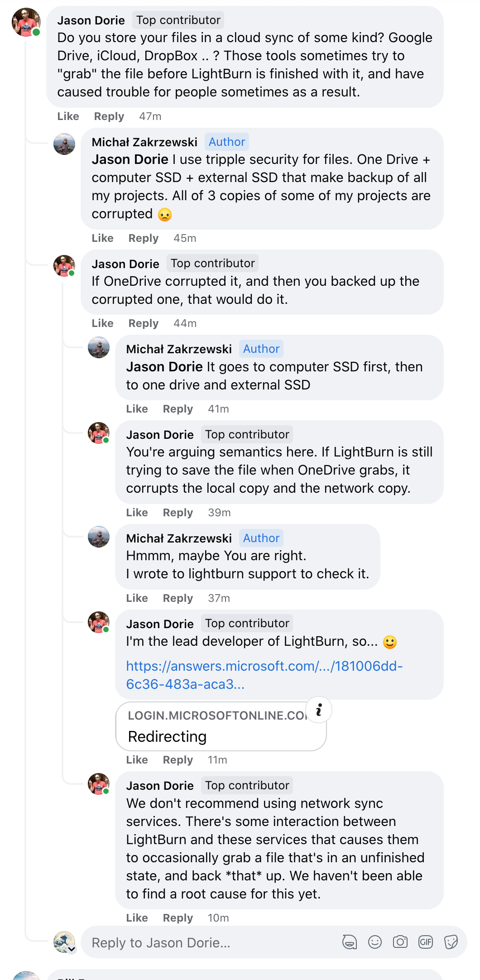Open the 47m timestamp on the first comment
Screen dimensions: 480x980
pos(150,116)
